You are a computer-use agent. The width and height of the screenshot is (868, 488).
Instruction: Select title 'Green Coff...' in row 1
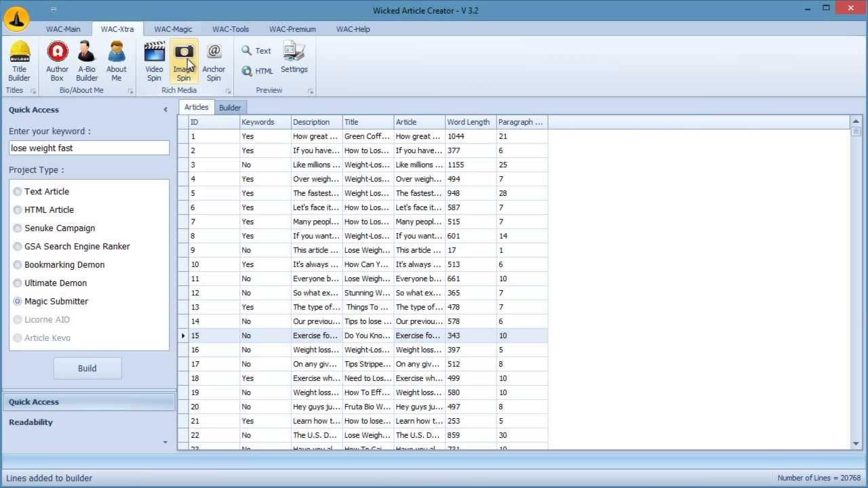[368, 136]
